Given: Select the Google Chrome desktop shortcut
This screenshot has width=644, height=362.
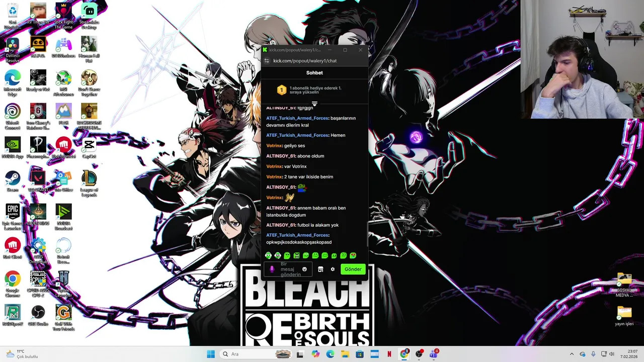Looking at the screenshot, I should (x=13, y=285).
